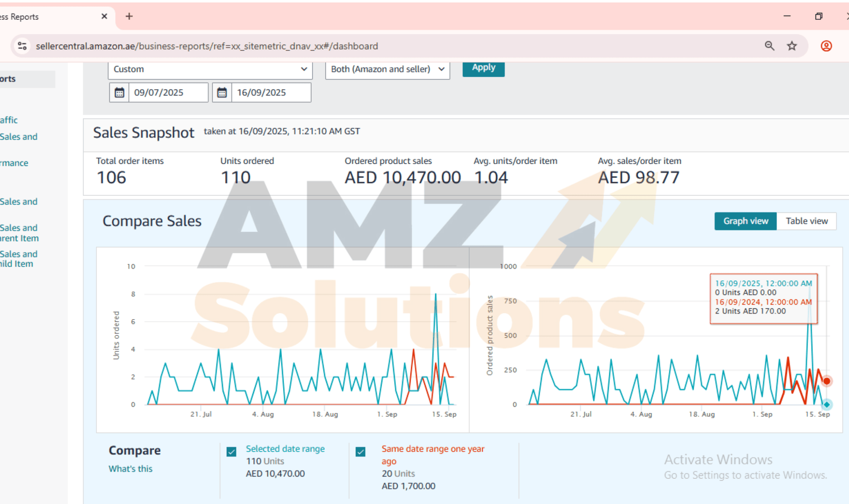
Task: Open the end date calendar picker icon
Action: point(222,93)
